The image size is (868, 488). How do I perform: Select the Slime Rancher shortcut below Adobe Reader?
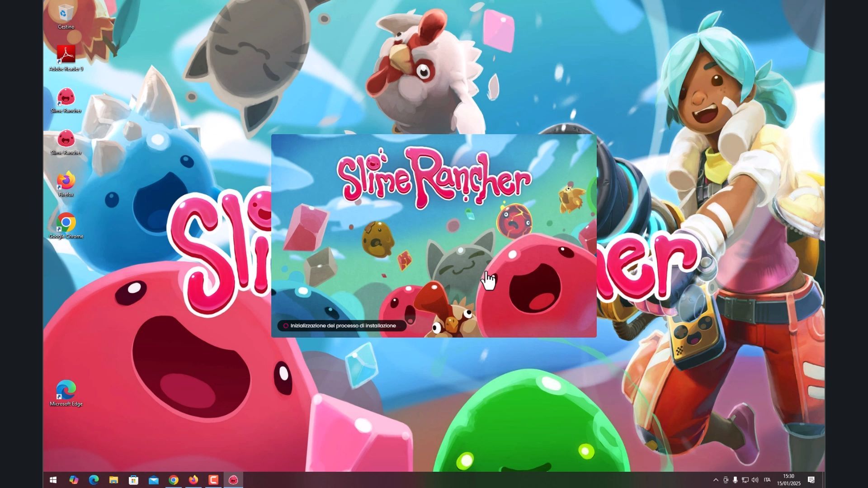pos(66,100)
